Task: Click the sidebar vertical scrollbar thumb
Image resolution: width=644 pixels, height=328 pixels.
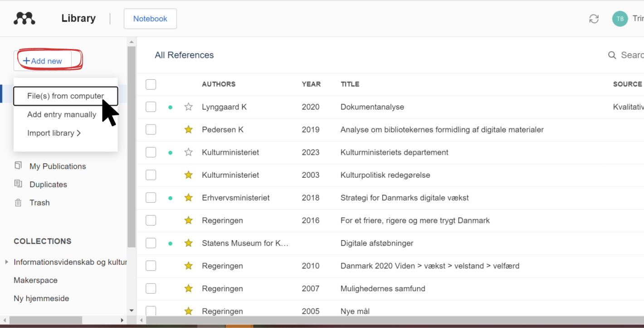Action: tap(132, 147)
